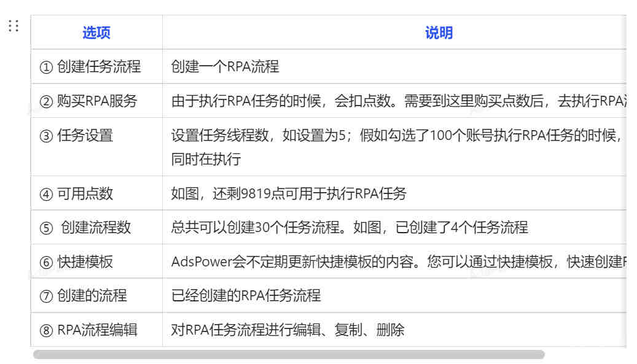Select the cell ③ 任务设置
Image resolution: width=637 pixels, height=364 pixels.
coord(96,147)
